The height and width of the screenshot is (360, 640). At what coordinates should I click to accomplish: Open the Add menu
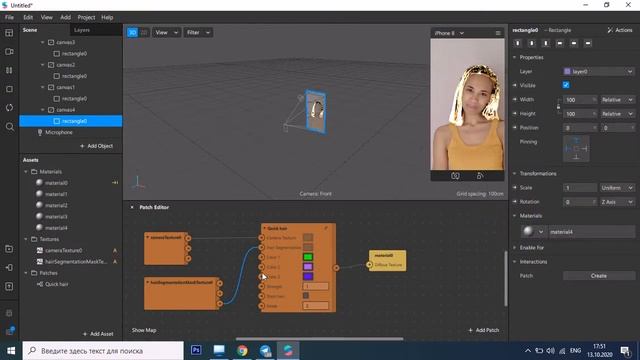click(x=65, y=18)
